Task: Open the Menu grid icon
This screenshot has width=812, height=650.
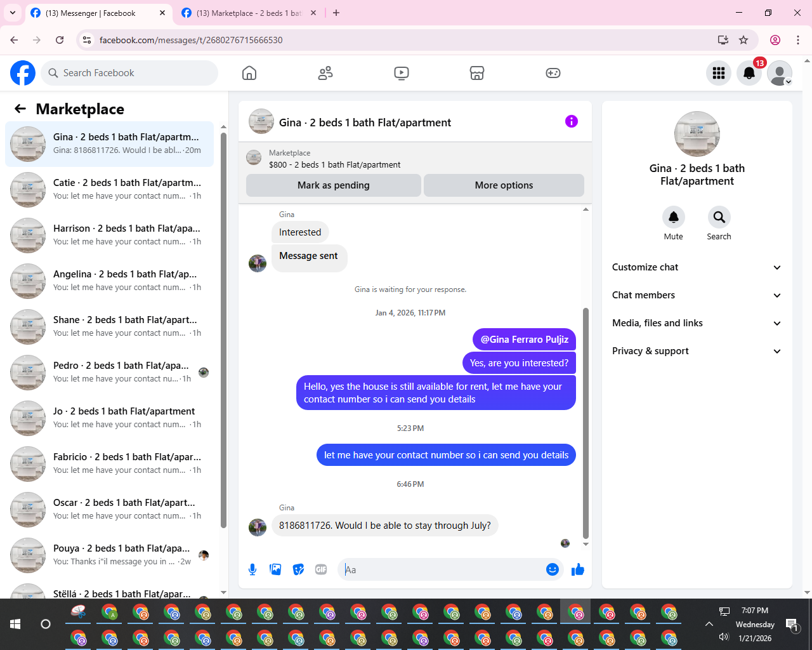Action: coord(719,73)
